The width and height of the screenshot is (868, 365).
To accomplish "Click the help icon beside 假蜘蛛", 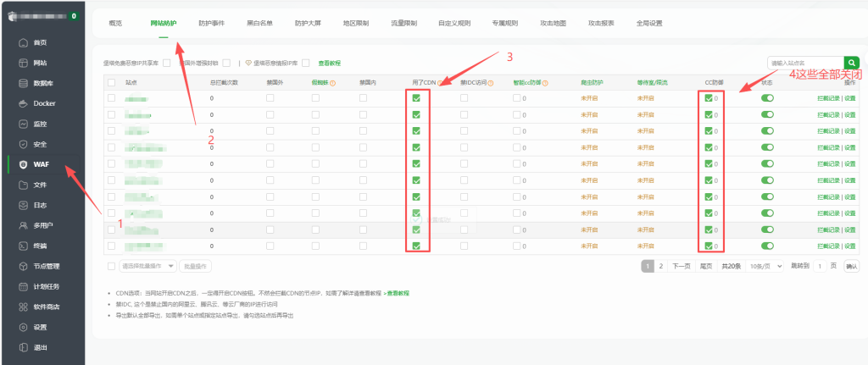I will (333, 83).
